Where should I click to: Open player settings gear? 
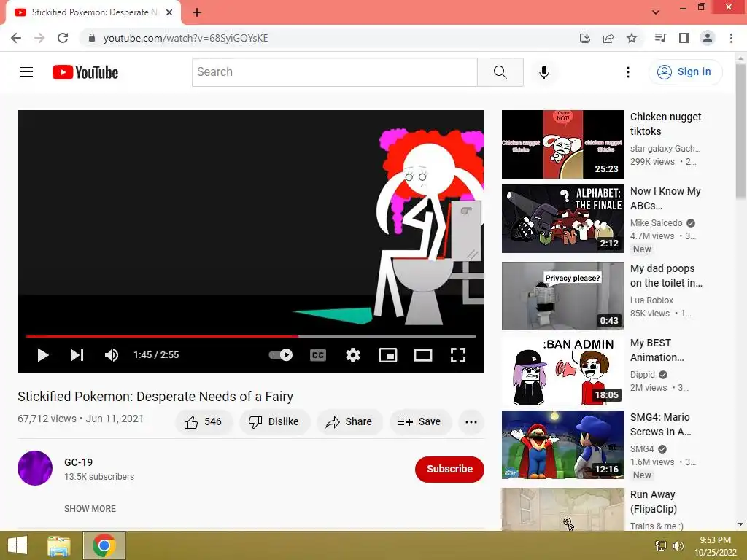tap(353, 355)
